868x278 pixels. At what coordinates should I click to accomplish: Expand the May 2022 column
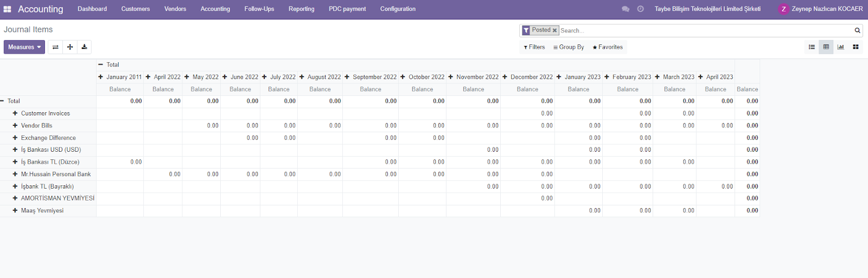click(x=187, y=77)
